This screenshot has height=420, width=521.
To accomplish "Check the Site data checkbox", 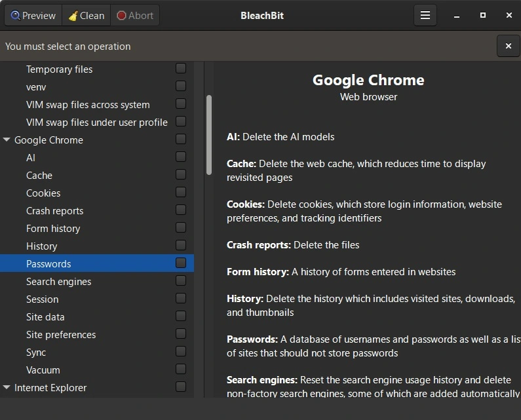I will [x=181, y=316].
